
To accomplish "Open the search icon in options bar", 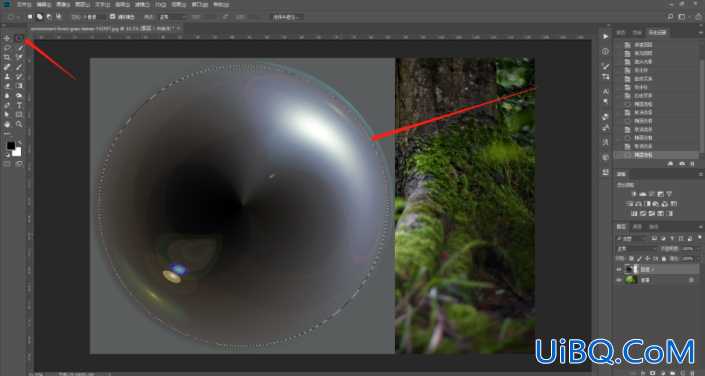I will coord(670,17).
